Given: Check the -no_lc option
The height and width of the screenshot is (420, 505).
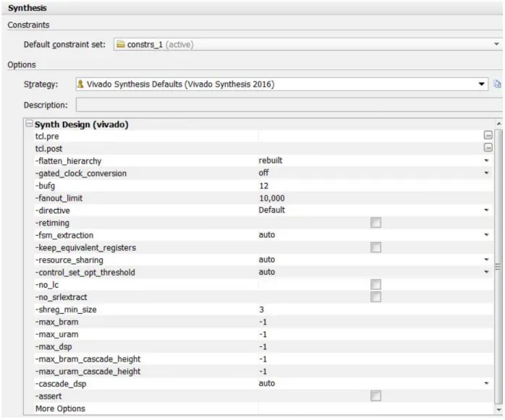Looking at the screenshot, I should [x=375, y=284].
